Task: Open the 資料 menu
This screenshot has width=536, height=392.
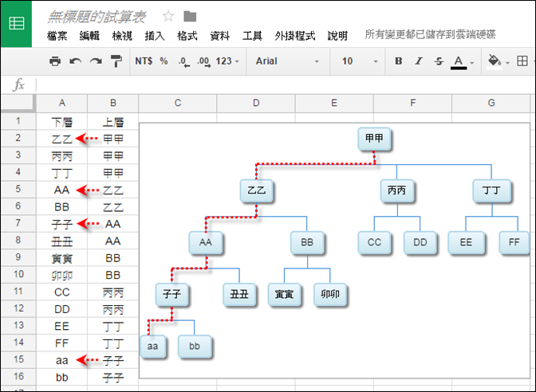Action: tap(220, 36)
